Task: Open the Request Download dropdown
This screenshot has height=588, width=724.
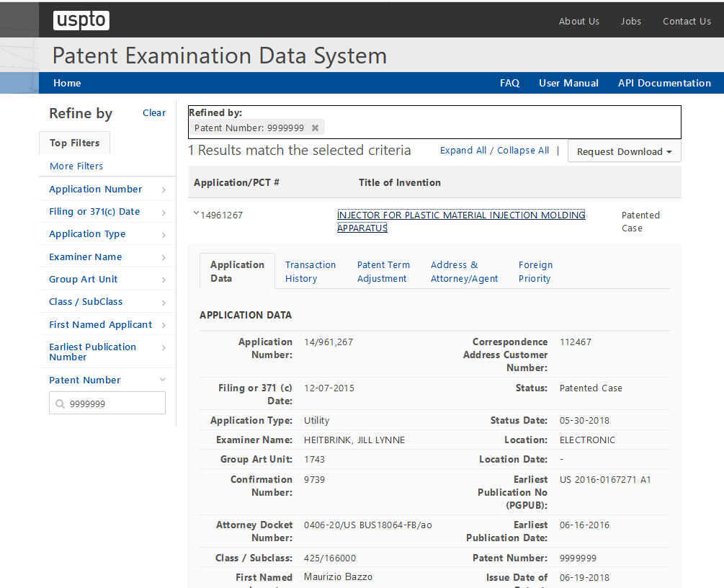Action: (x=624, y=151)
